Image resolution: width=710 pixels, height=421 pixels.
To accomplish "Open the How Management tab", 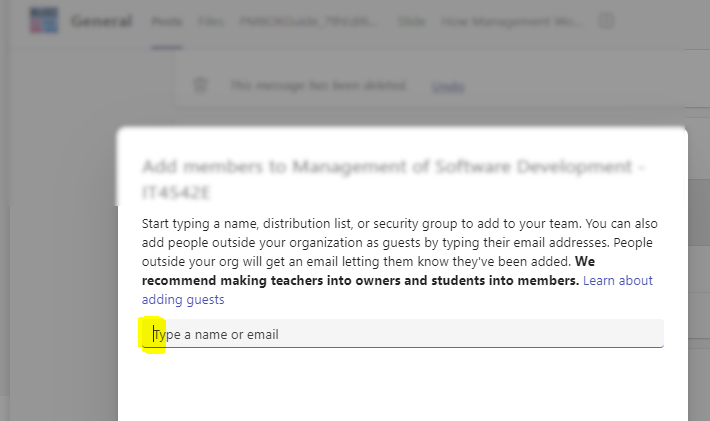I will (512, 21).
